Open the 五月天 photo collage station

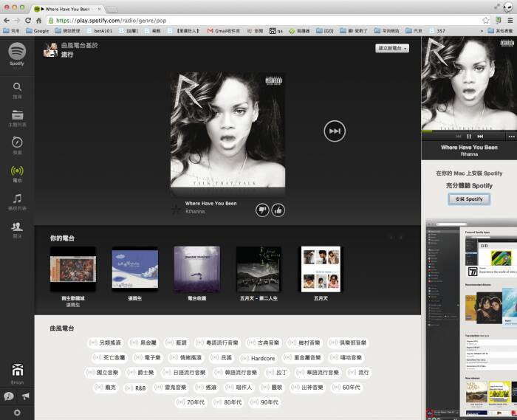click(321, 269)
